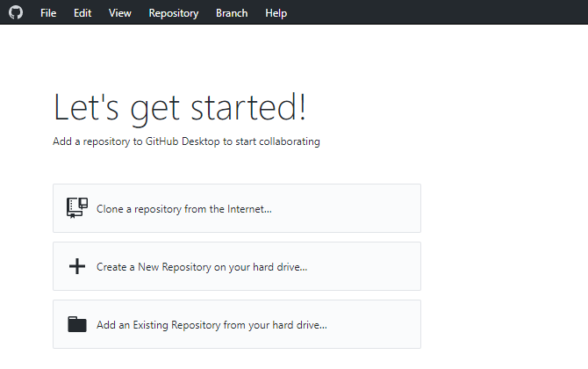Click the clone repository book icon
This screenshot has height=369, width=588.
point(77,208)
